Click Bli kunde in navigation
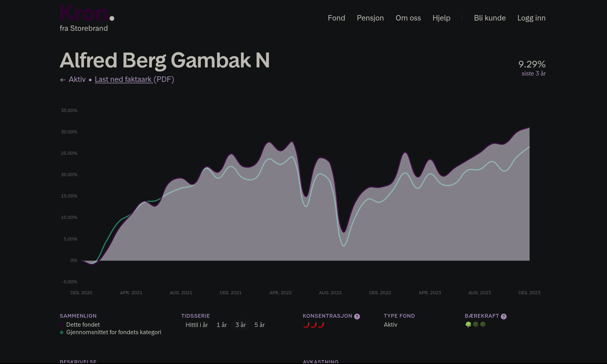Image resolution: width=607 pixels, height=364 pixels. pyautogui.click(x=490, y=18)
